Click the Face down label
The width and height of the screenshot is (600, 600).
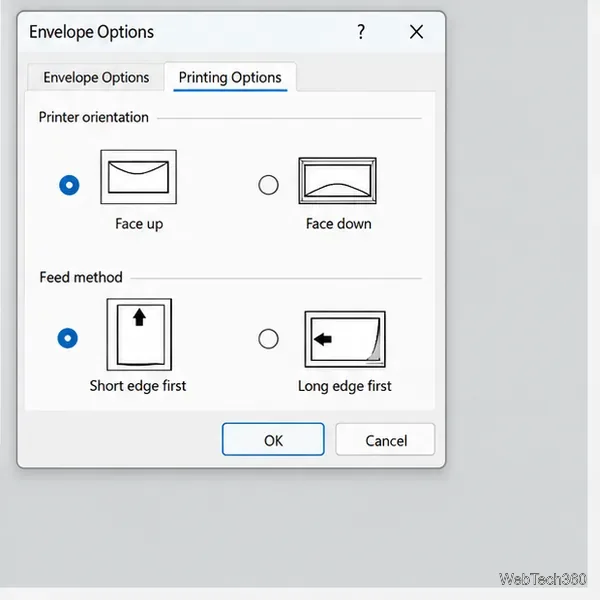pyautogui.click(x=339, y=224)
